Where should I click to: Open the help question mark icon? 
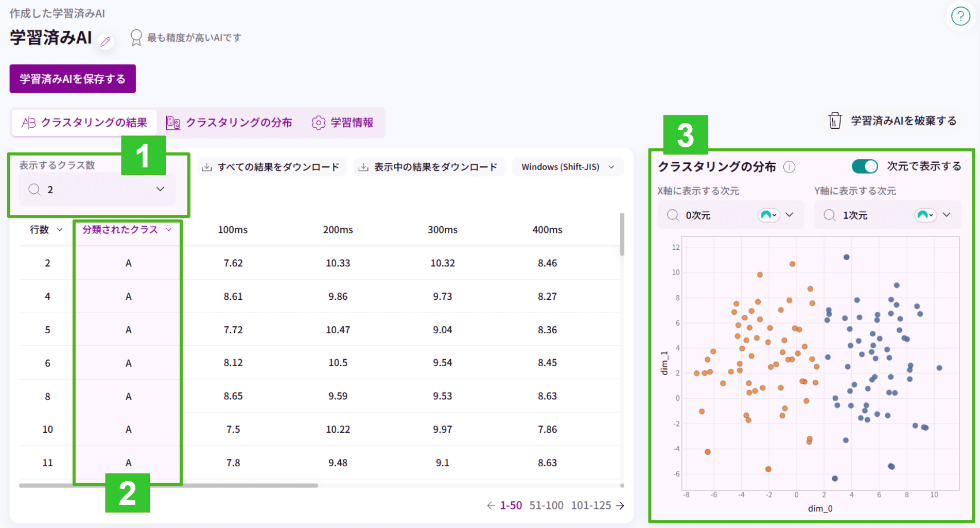(x=960, y=16)
